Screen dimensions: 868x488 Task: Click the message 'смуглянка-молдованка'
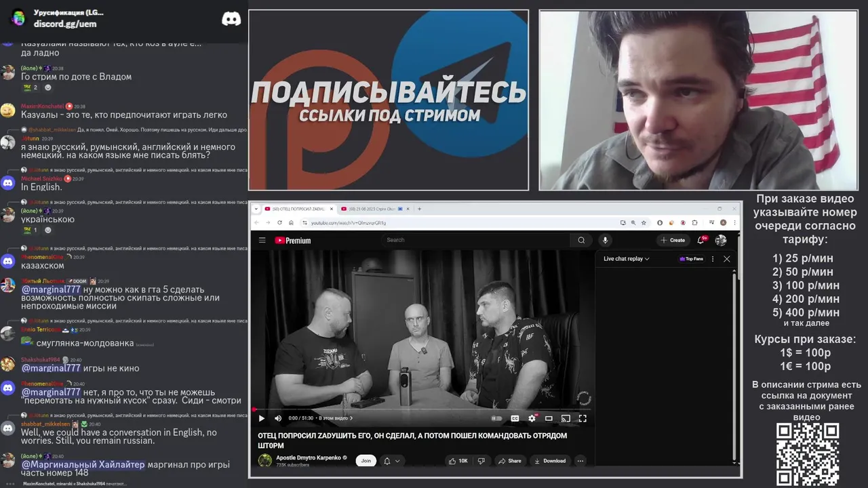85,343
